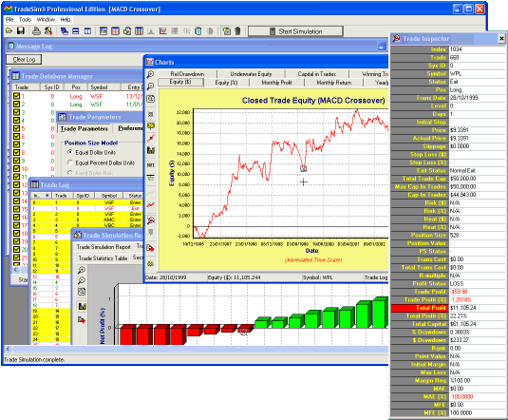Reset zoom in the Charts toolbar
508x420 pixels.
(151, 99)
